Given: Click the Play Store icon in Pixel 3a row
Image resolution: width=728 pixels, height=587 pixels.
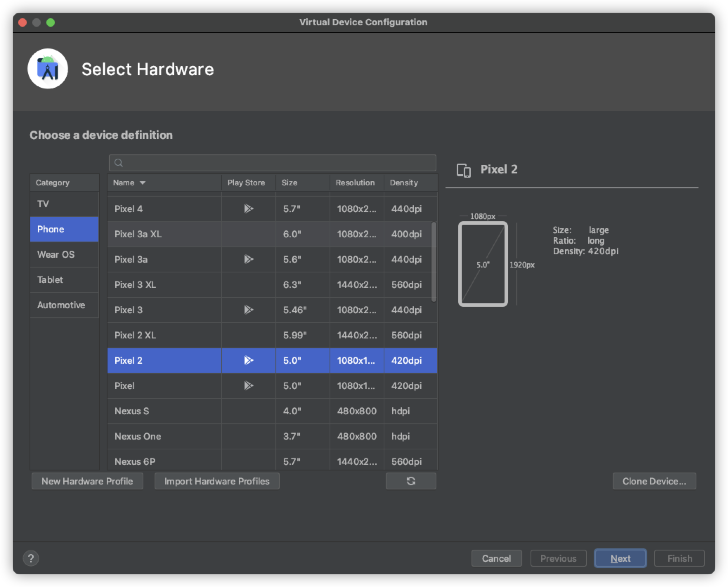Looking at the screenshot, I should pos(248,259).
